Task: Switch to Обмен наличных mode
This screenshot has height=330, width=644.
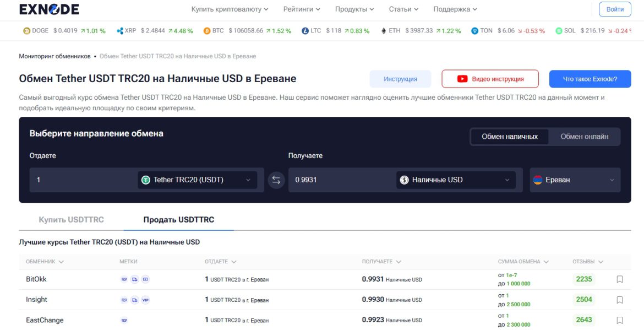Action: 509,137
